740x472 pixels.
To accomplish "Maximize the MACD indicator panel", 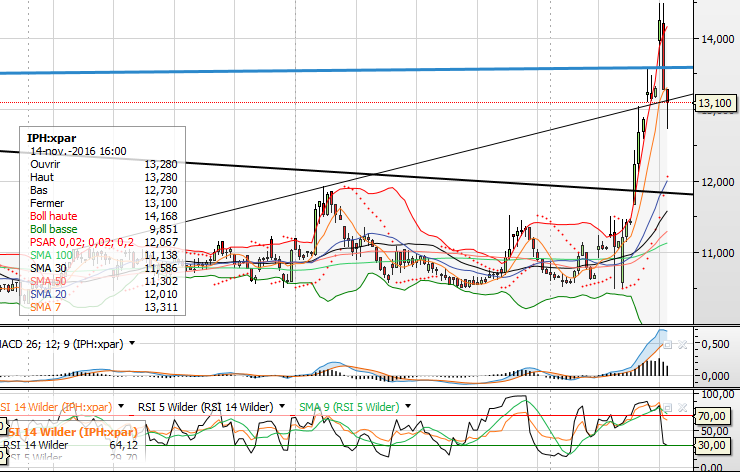I will (x=669, y=343).
